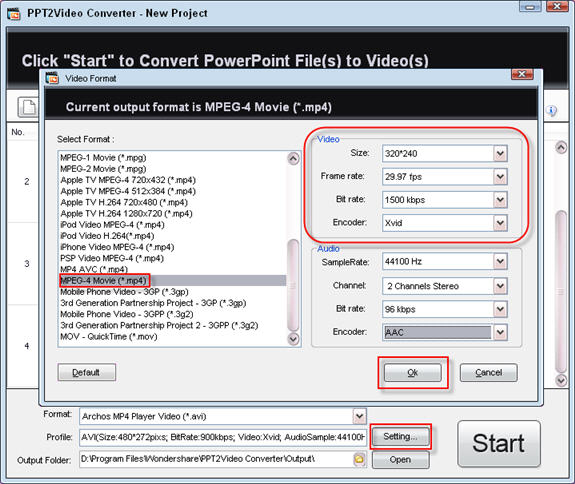The image size is (575, 484).
Task: Click the main window scrollbar thumb
Action: click(561, 292)
